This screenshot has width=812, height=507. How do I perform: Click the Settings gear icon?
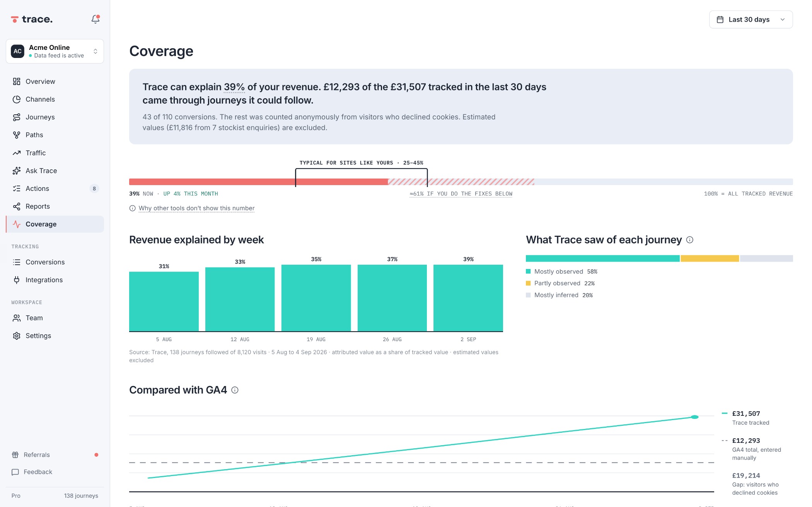tap(17, 336)
